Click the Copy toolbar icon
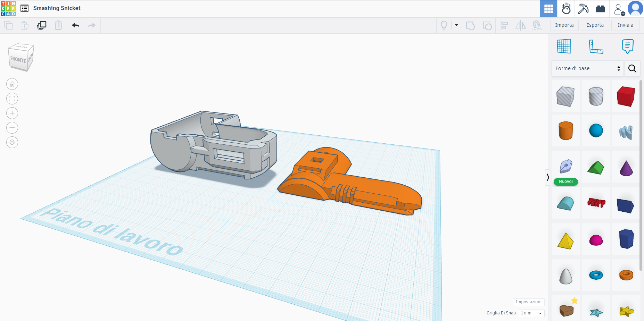This screenshot has width=644, height=321. (x=8, y=25)
